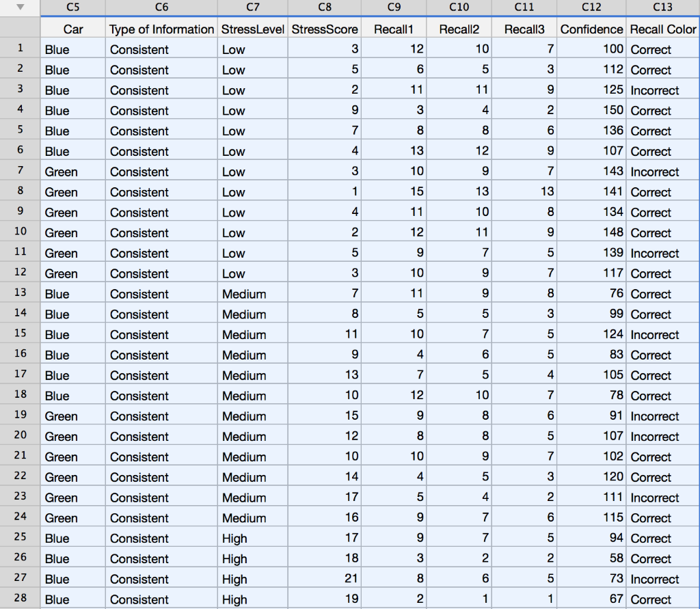Select the Recall Color header cell

(x=662, y=29)
